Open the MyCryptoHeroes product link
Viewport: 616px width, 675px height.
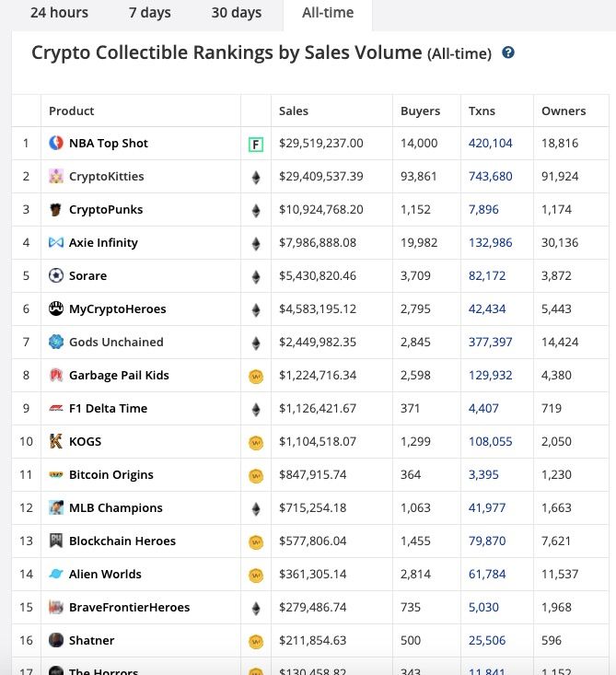(117, 308)
